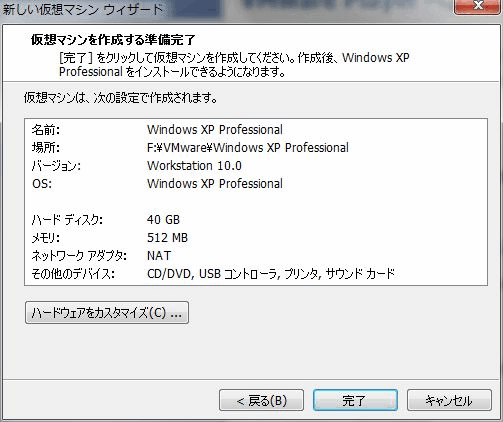The height and width of the screenshot is (422, 503).
Task: Click the OS value Windows XP Professional
Action: click(x=215, y=184)
